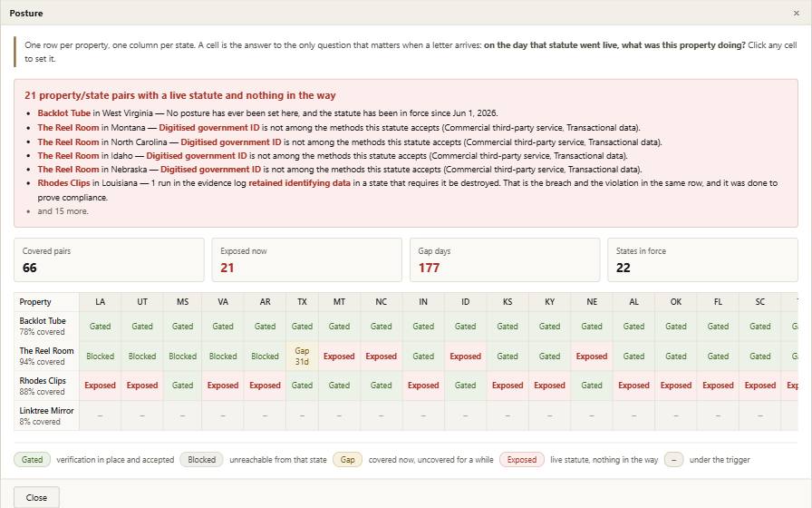Open The Reel Room link in Montana alert
The image size is (812, 508).
(68, 128)
